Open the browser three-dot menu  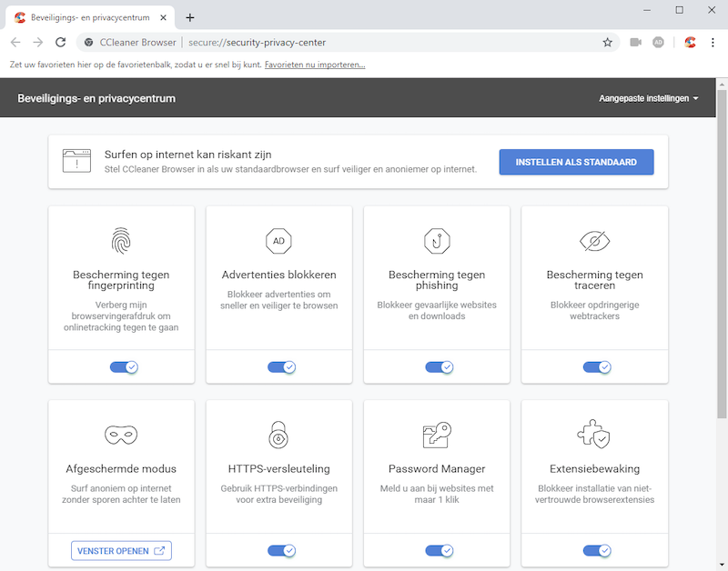point(713,42)
